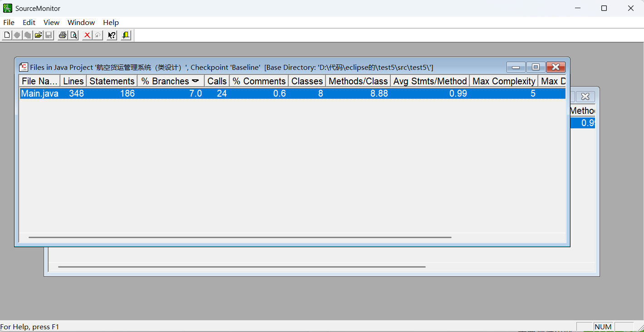This screenshot has width=644, height=332.
Task: Click the horizontal scrollbar of background window
Action: point(242,267)
